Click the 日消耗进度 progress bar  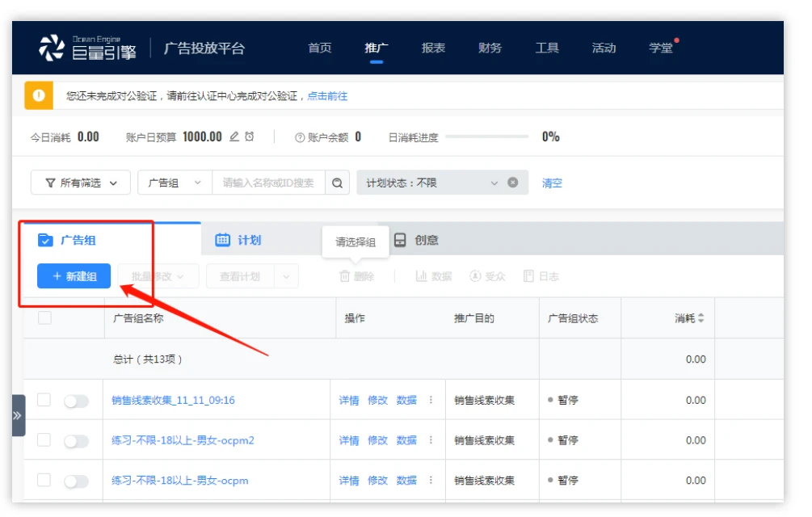click(x=486, y=137)
